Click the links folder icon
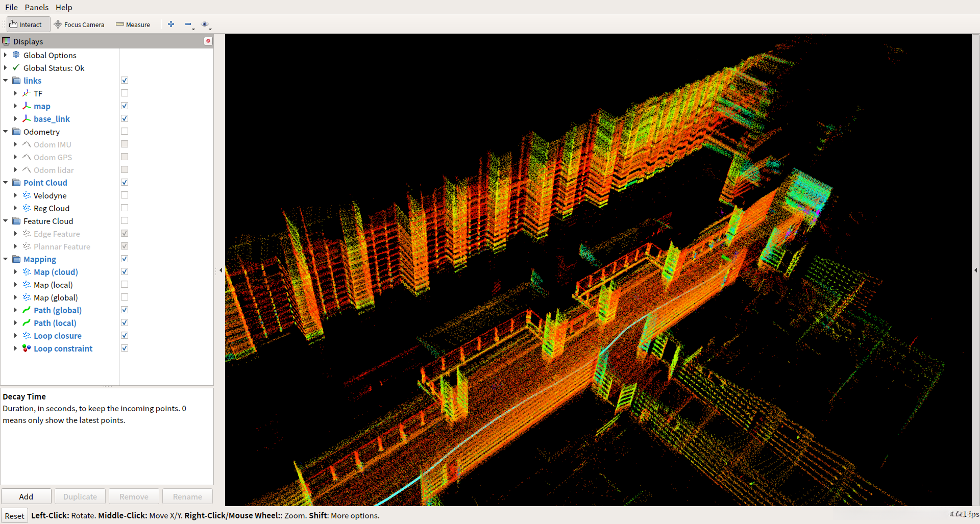This screenshot has width=980, height=524. (16, 80)
